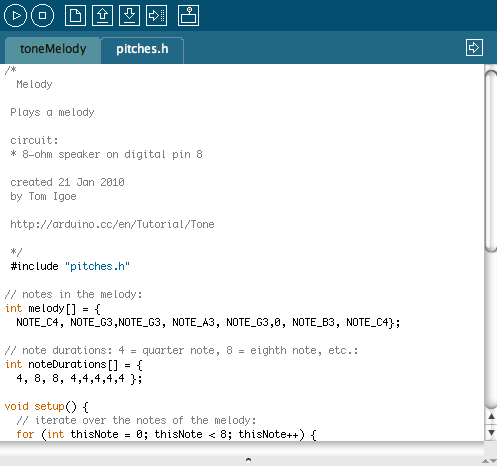Click the Verify/Compile play button
This screenshot has width=497, height=466.
click(15, 16)
